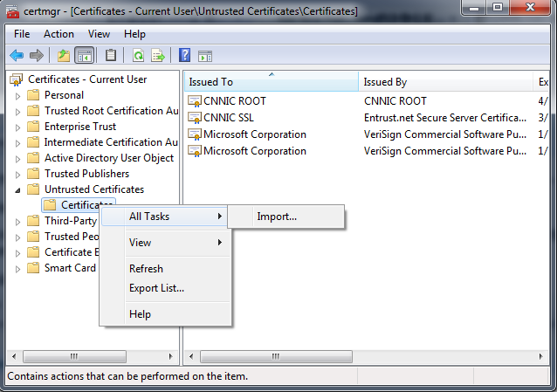The width and height of the screenshot is (557, 392).
Task: Sort by Issued By column header
Action: [446, 82]
